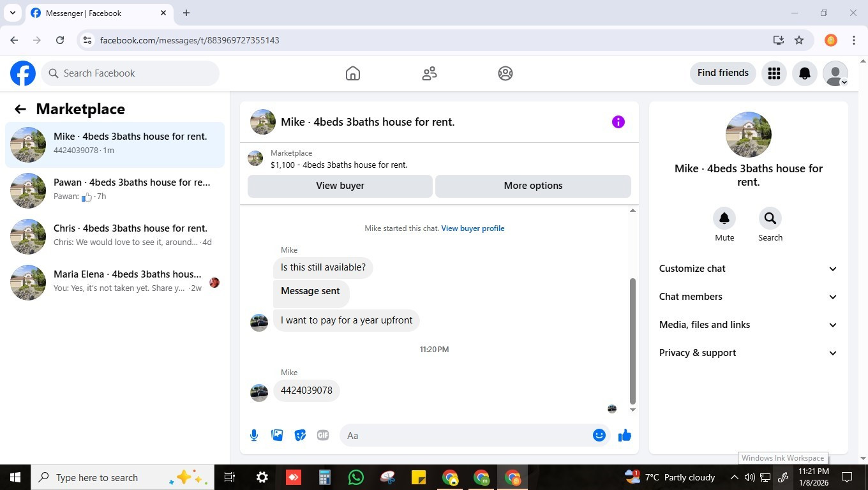Click the Marketplace back arrow
868x490 pixels.
click(20, 109)
